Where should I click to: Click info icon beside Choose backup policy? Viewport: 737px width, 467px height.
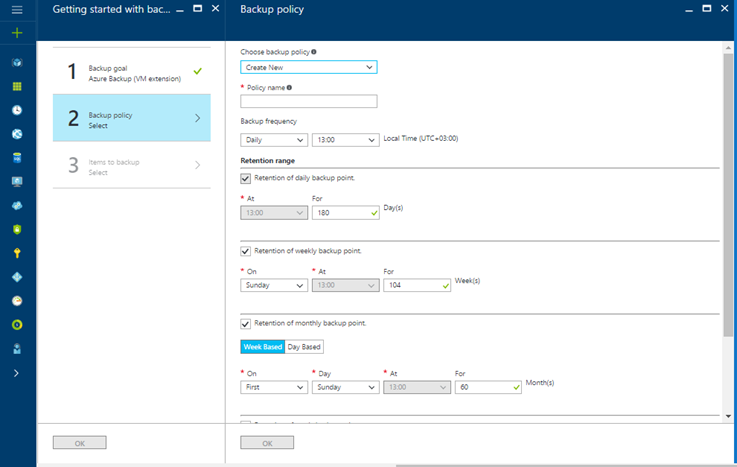click(x=314, y=52)
